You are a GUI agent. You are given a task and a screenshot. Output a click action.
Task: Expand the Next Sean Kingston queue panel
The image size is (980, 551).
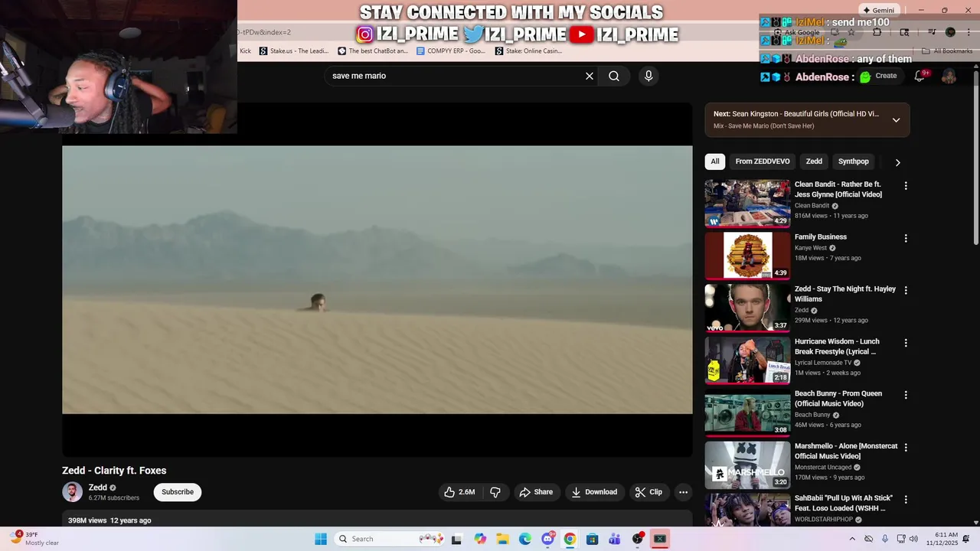(x=896, y=120)
